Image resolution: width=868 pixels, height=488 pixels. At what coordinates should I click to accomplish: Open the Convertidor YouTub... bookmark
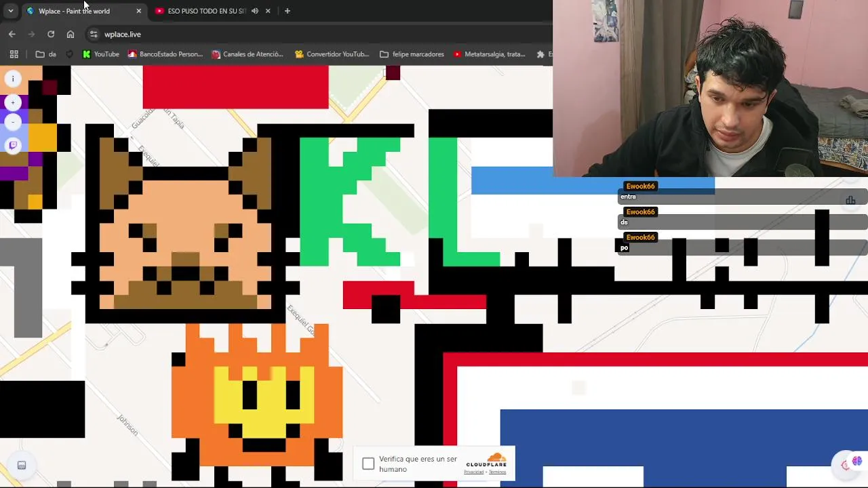332,54
